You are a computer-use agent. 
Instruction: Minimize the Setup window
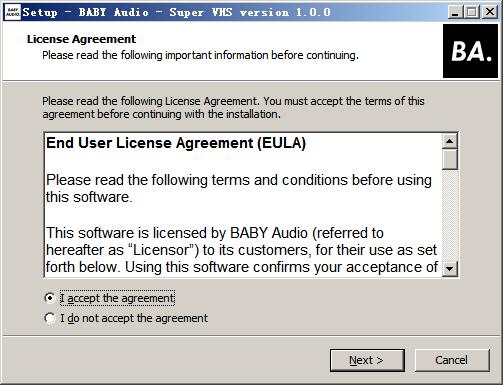point(455,12)
